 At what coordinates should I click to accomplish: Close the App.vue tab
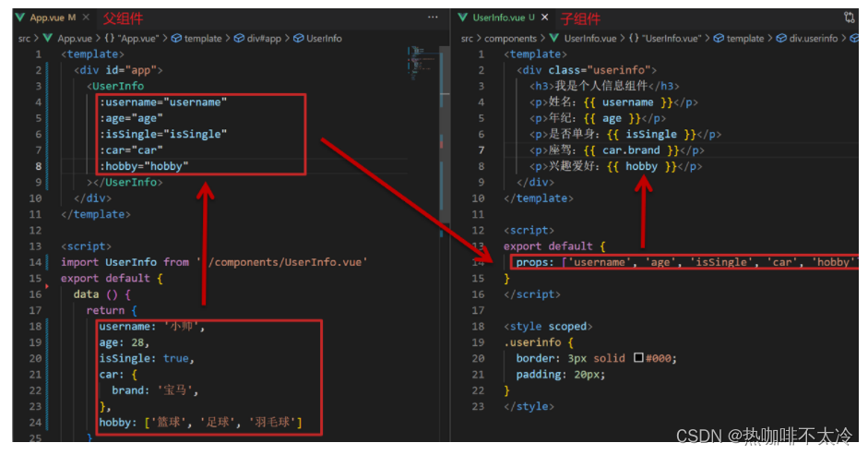click(x=87, y=18)
